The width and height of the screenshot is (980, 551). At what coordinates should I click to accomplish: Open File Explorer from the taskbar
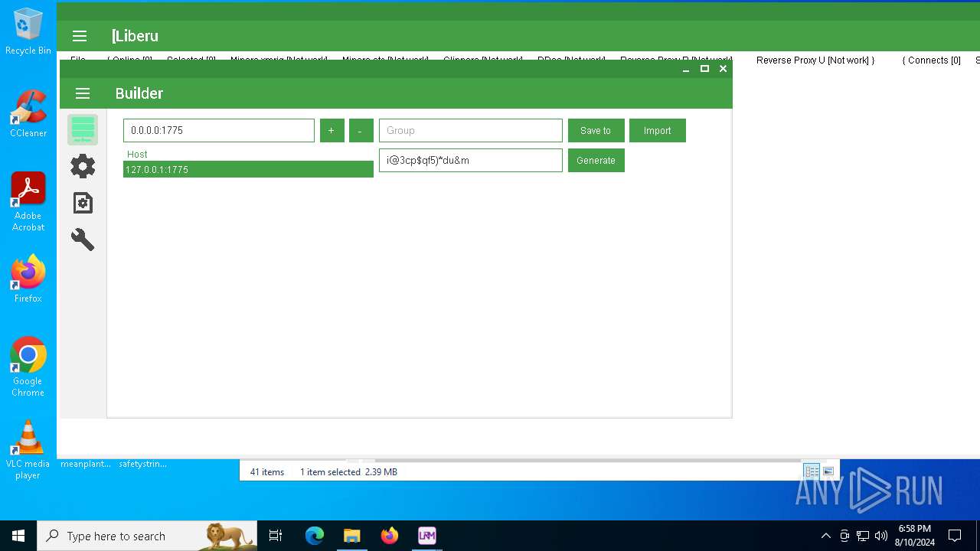click(x=351, y=536)
